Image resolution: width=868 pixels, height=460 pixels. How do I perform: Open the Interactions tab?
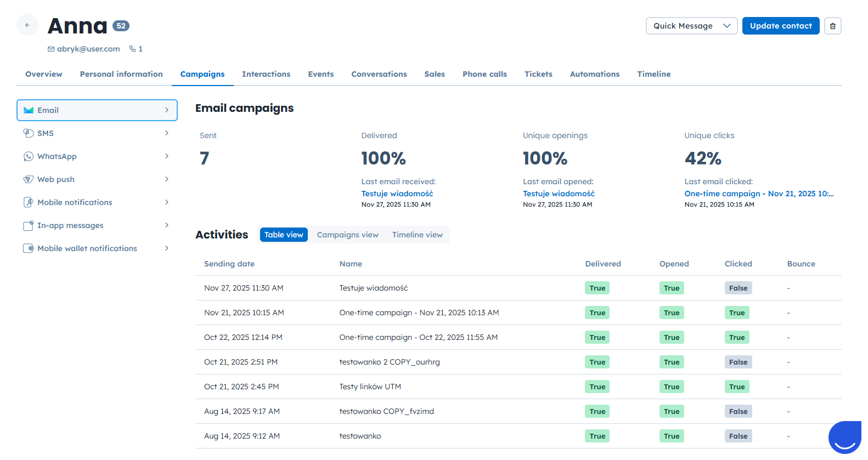(x=266, y=74)
